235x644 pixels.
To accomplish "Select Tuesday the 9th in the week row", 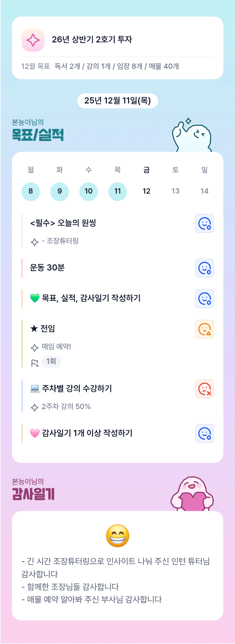I will [60, 191].
